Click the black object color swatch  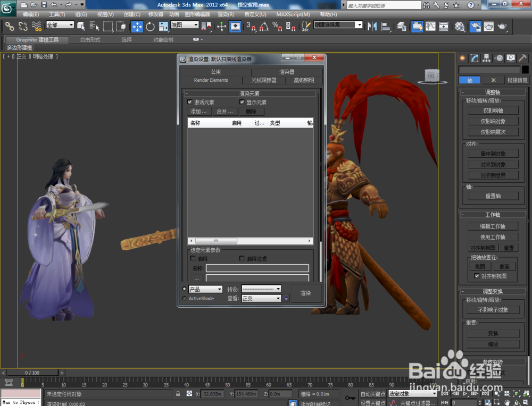[x=525, y=70]
